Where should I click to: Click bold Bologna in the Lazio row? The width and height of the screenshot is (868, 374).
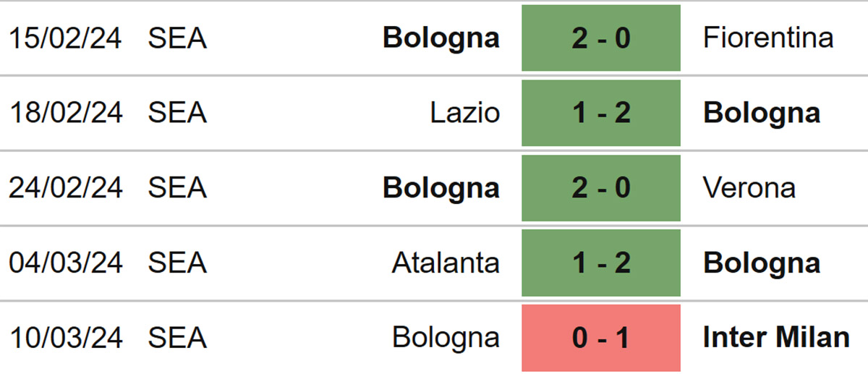pos(762,113)
